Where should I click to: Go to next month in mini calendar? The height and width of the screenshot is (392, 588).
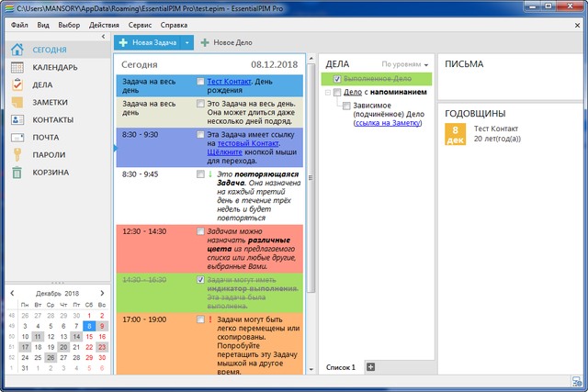(102, 293)
